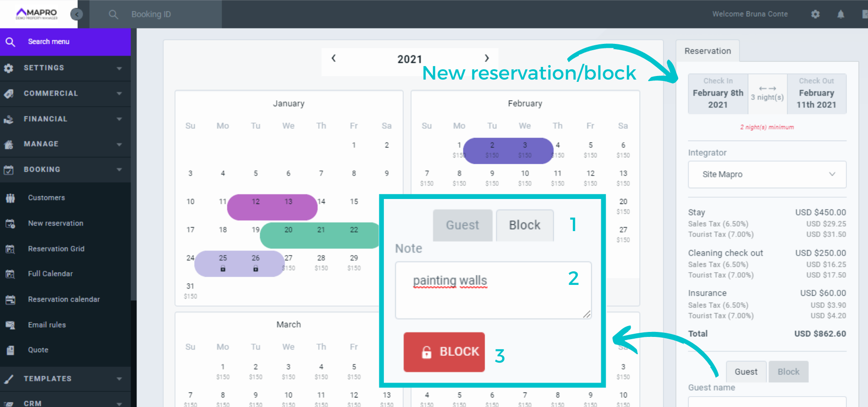Click the settings gear icon in header
The height and width of the screenshot is (407, 868).
815,14
